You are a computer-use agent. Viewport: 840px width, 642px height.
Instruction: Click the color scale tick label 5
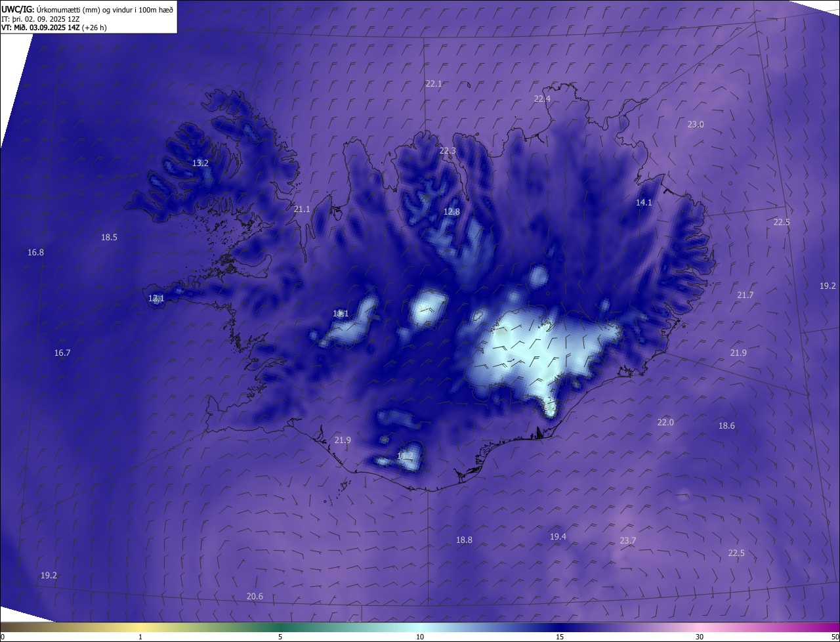[280, 637]
